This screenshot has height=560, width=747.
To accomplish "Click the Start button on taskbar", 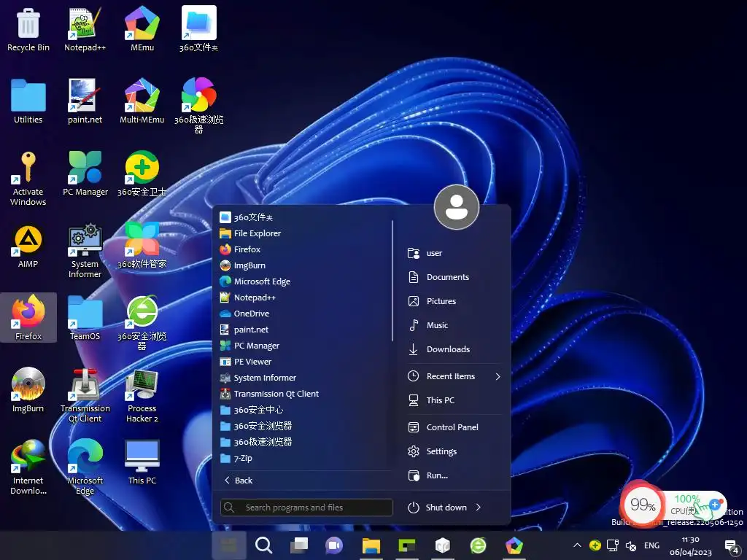I will pos(228,545).
